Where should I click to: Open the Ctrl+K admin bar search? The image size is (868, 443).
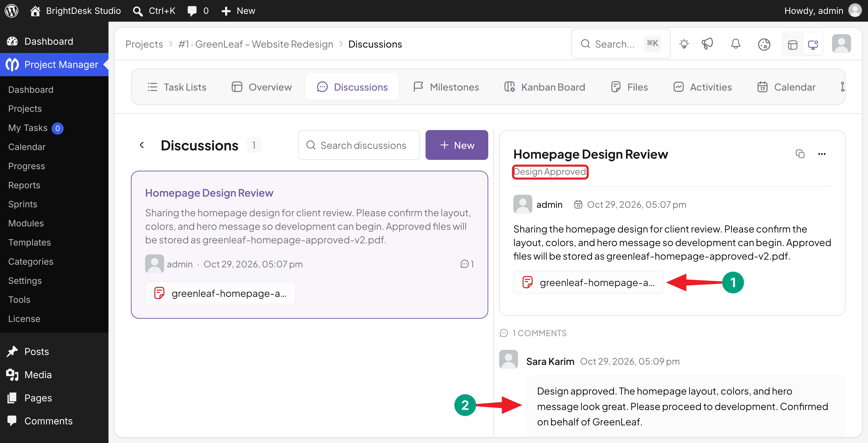[x=154, y=11]
